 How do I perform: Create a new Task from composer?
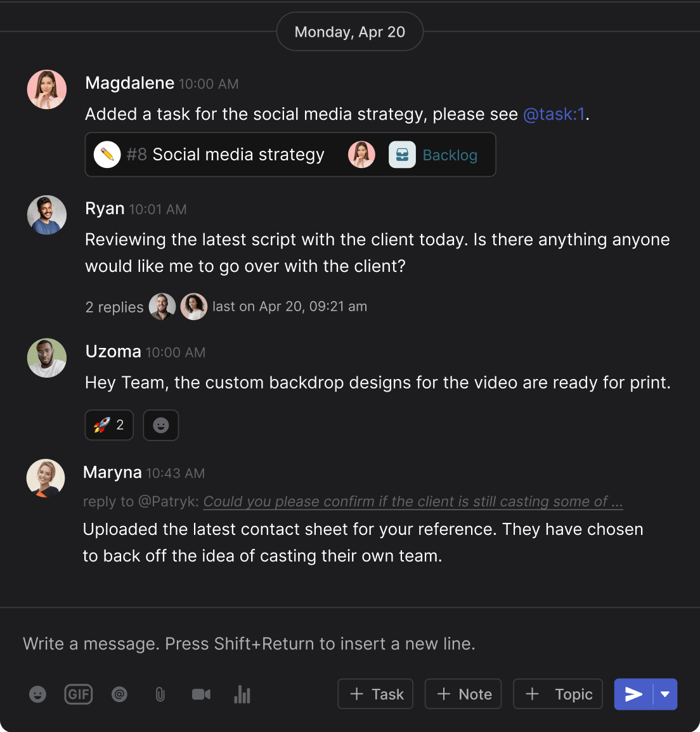pos(376,695)
